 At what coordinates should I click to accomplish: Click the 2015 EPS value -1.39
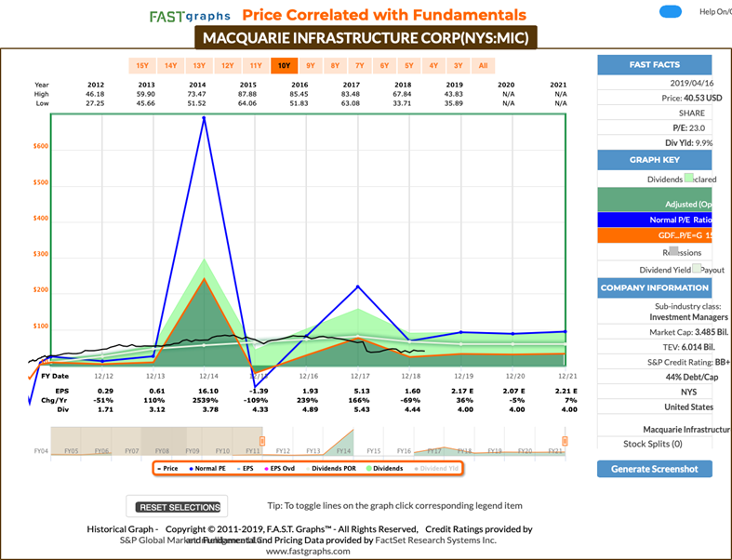(259, 391)
